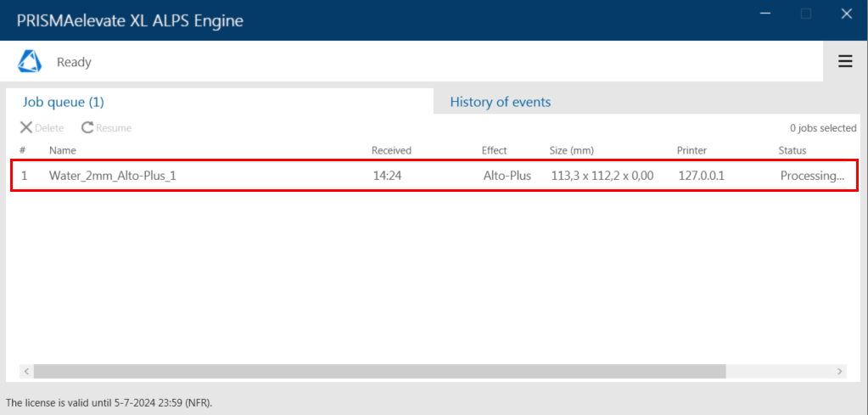Click the # column header
Image resolution: width=868 pixels, height=415 pixels.
click(x=23, y=150)
